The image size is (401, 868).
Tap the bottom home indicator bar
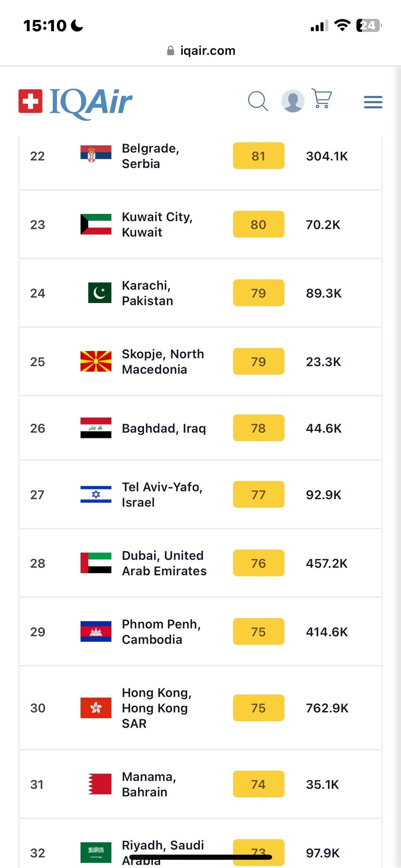tap(200, 857)
